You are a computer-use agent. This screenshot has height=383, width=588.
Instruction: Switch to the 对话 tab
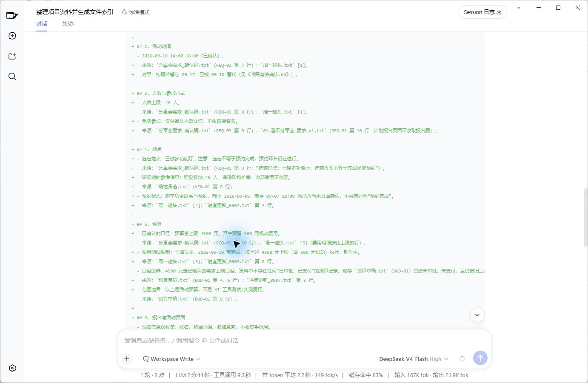[42, 24]
